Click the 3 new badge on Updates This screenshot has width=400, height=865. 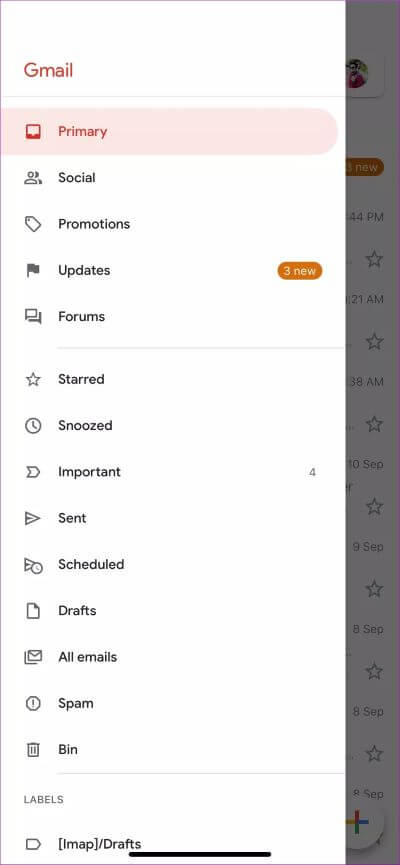[x=300, y=270]
